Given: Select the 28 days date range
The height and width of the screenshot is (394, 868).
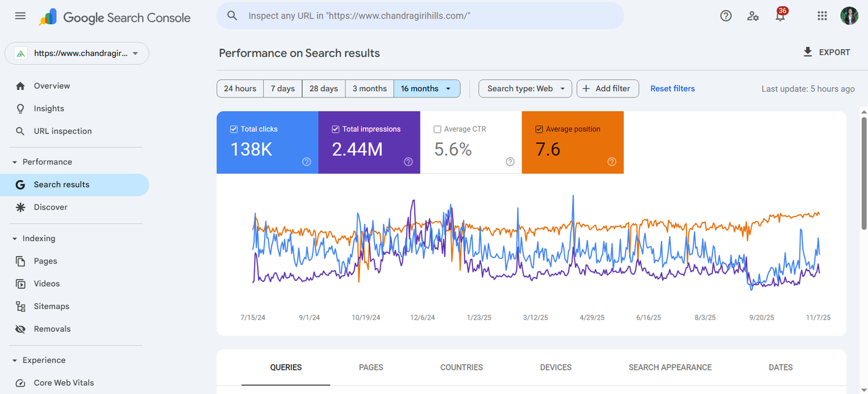Looking at the screenshot, I should 324,89.
